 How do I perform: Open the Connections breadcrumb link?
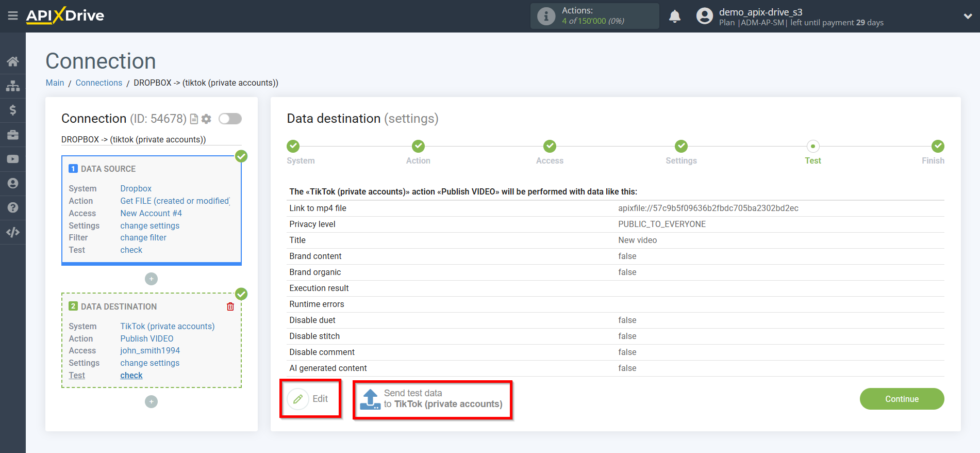99,83
